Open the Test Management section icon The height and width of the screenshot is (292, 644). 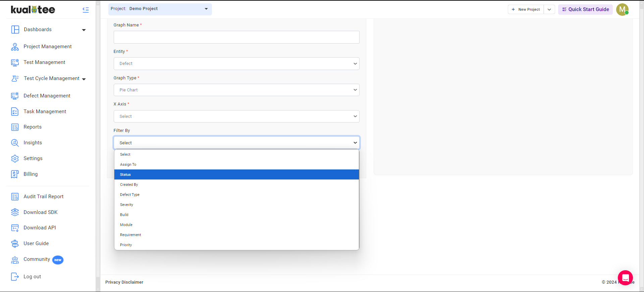pyautogui.click(x=15, y=62)
